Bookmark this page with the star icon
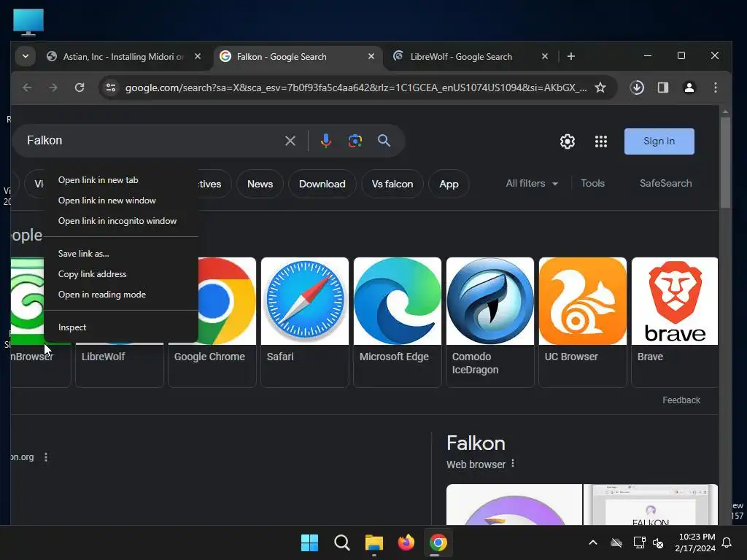This screenshot has height=560, width=747. [600, 87]
